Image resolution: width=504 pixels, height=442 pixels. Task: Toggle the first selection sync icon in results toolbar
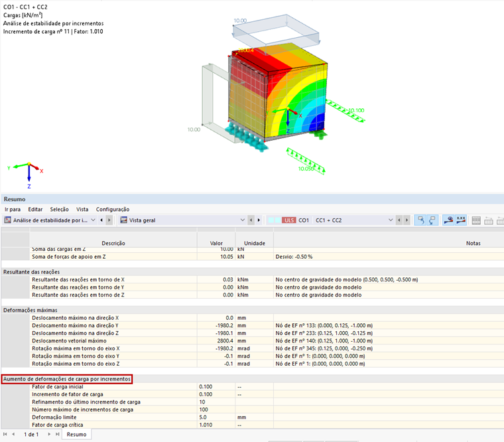click(420, 220)
